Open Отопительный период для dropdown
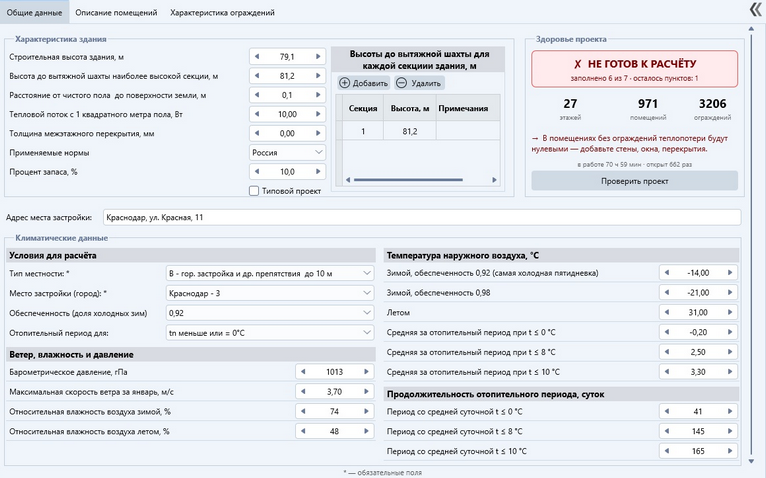766x478 pixels. 270,333
